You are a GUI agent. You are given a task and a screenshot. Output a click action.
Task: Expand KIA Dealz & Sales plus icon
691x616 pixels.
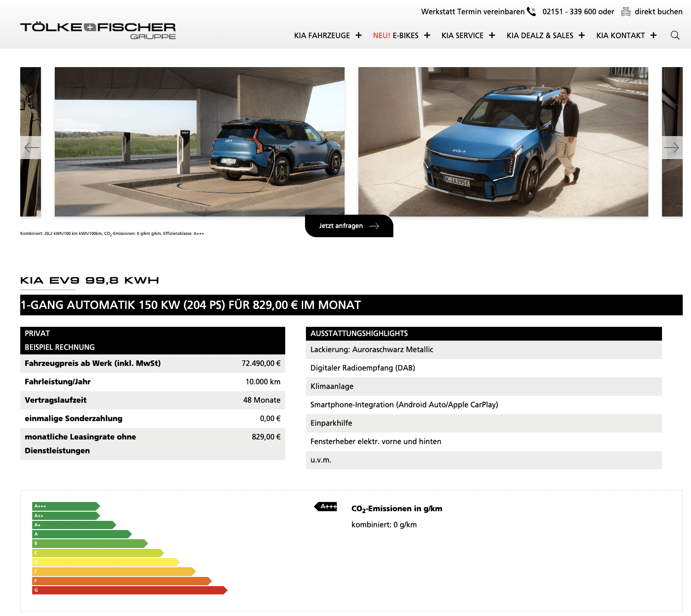tap(582, 35)
